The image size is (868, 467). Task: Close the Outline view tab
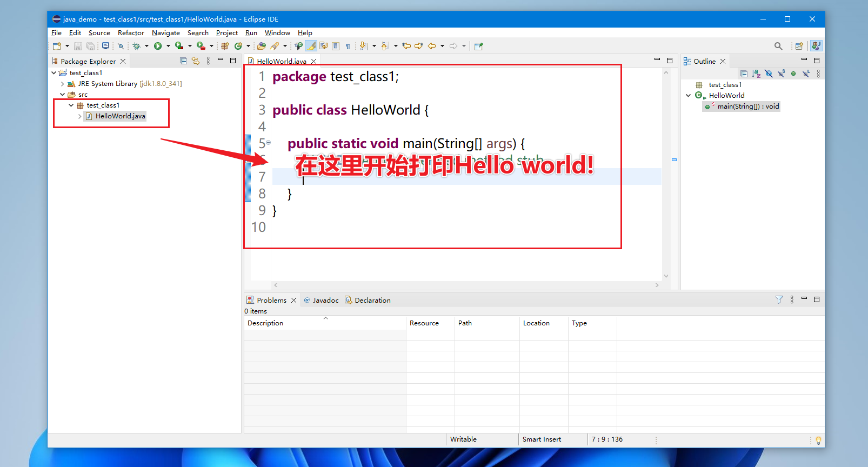click(723, 62)
